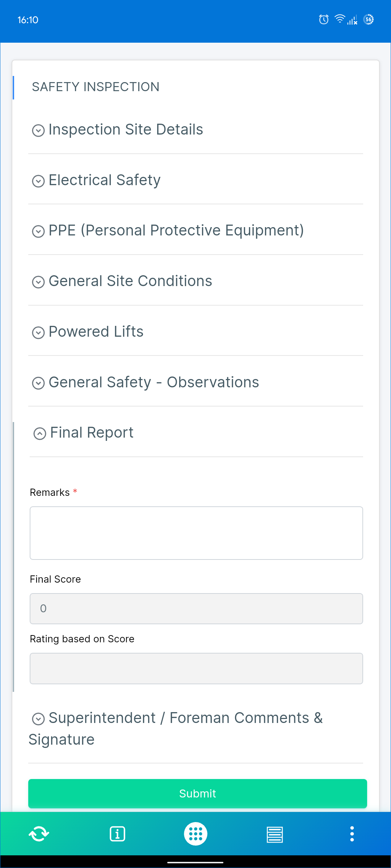Expand General Safety - Observations section
The width and height of the screenshot is (391, 868).
(x=154, y=383)
